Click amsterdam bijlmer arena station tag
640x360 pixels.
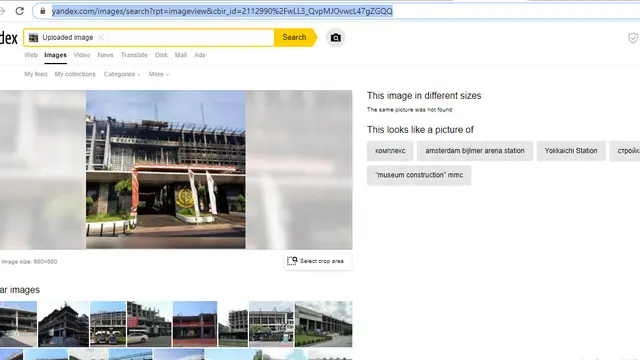click(x=475, y=151)
